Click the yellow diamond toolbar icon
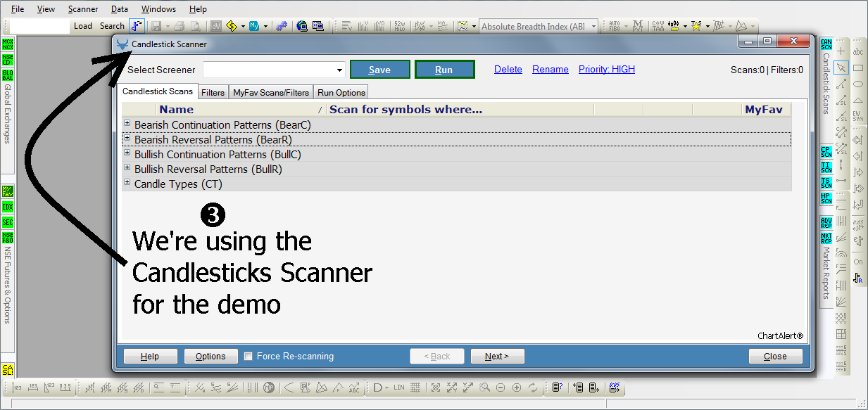Screen dimensions: 868x410 [231, 26]
